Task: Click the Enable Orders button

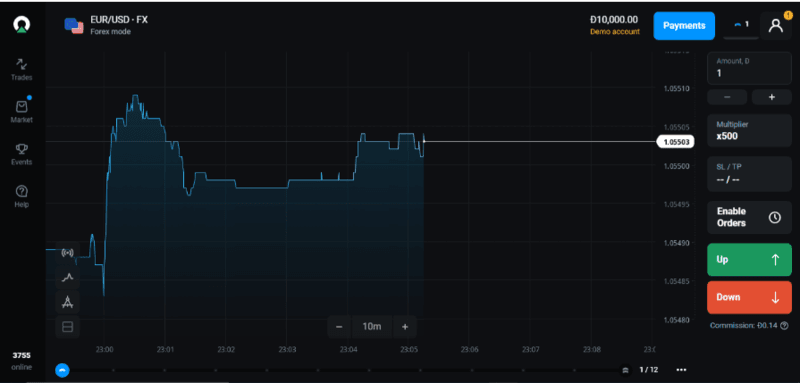Action: coord(749,217)
